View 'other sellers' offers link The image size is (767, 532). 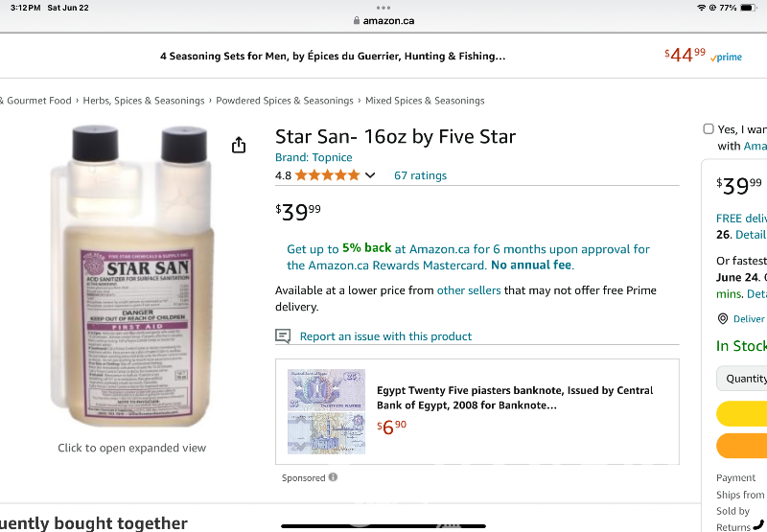tap(469, 290)
